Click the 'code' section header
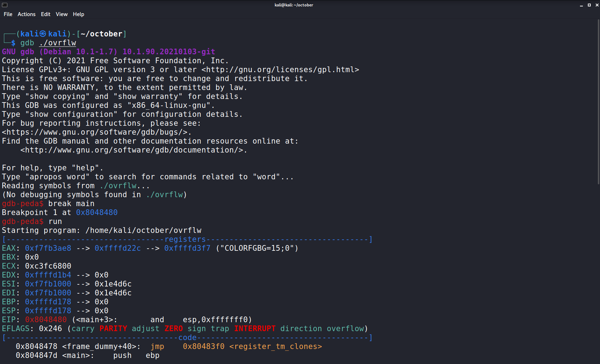Image resolution: width=600 pixels, height=364 pixels. pyautogui.click(x=187, y=338)
